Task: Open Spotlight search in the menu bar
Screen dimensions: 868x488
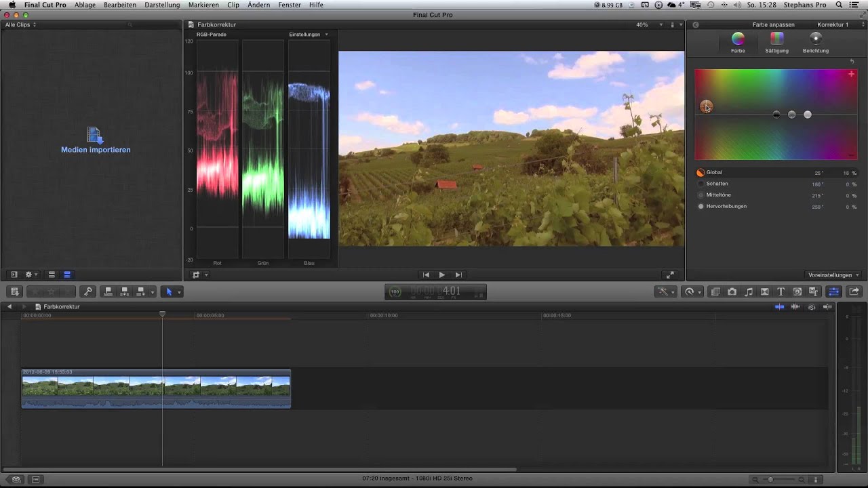Action: [x=840, y=5]
